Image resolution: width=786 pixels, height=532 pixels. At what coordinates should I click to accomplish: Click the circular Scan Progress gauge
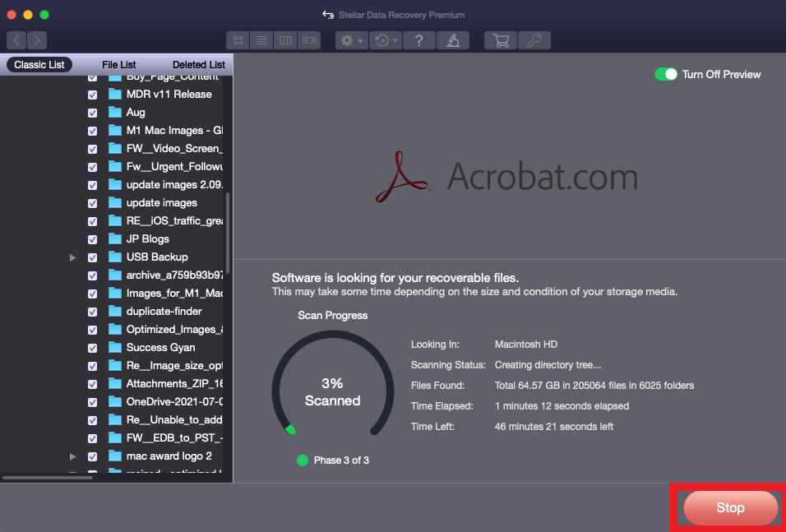click(x=333, y=385)
